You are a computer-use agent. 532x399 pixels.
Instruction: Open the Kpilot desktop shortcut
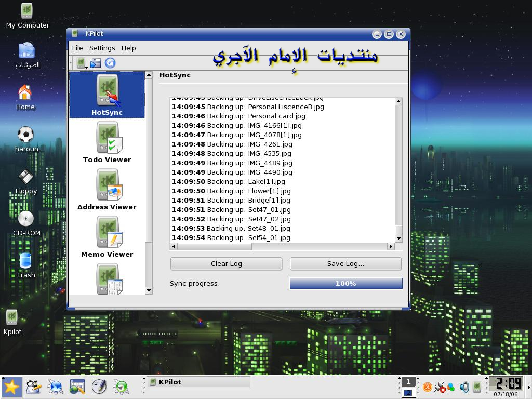tap(12, 322)
